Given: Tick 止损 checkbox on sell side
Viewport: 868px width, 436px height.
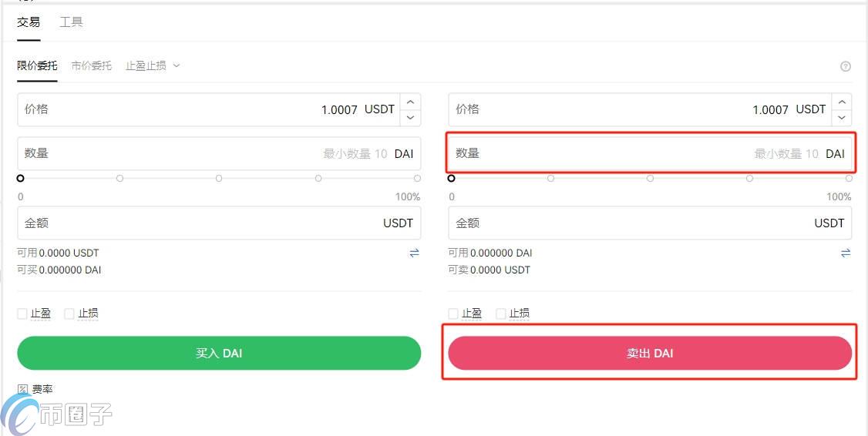Looking at the screenshot, I should click(500, 314).
